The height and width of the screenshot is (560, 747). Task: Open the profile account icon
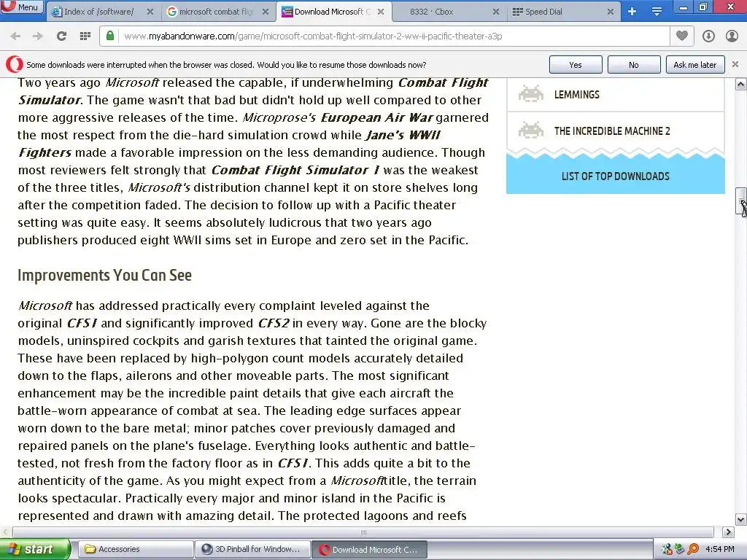732,36
